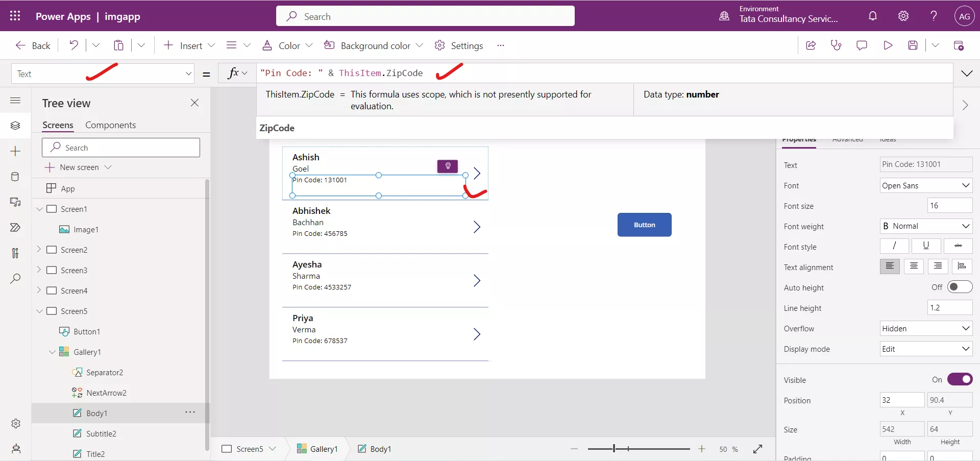Select the fx formula icon
This screenshot has height=461, width=980.
tap(234, 73)
